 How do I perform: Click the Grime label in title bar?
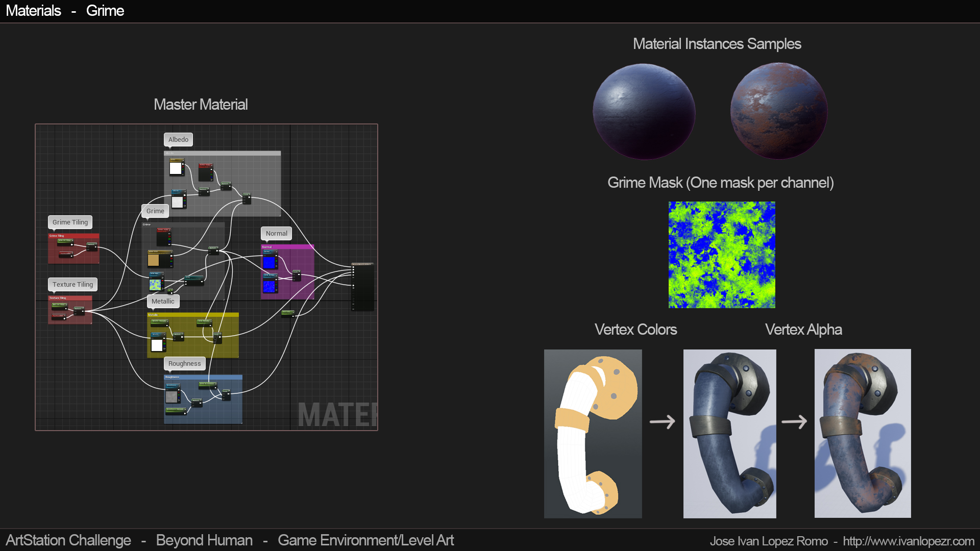point(104,10)
